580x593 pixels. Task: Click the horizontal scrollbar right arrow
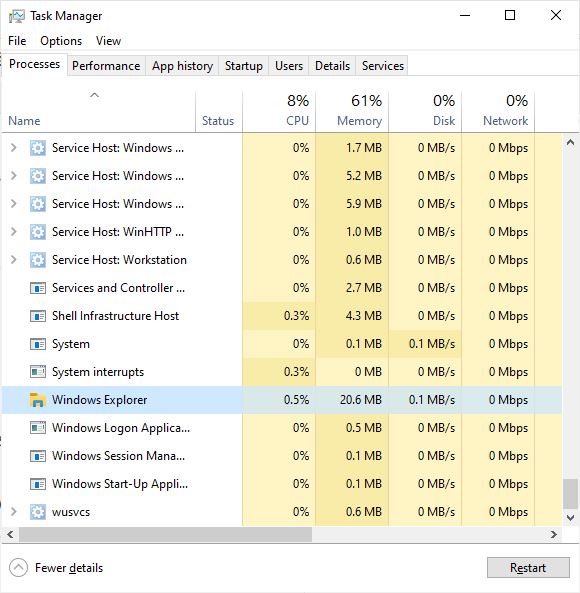coord(554,534)
